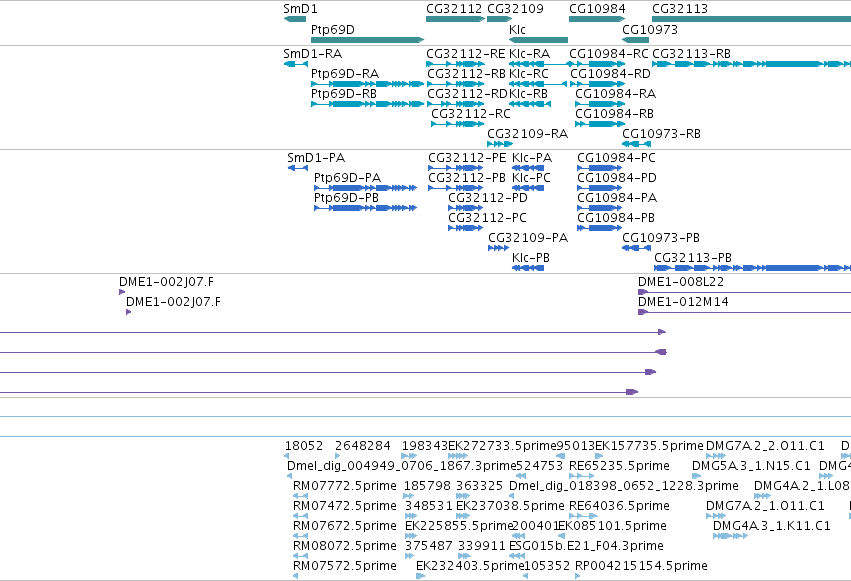851x581 pixels.
Task: Click EST EK237038.5prime
Action: pyautogui.click(x=463, y=516)
